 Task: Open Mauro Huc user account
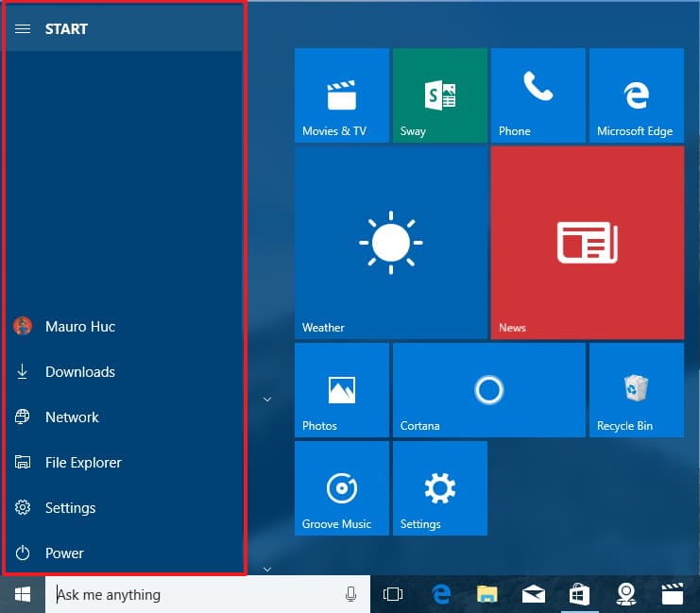(124, 327)
